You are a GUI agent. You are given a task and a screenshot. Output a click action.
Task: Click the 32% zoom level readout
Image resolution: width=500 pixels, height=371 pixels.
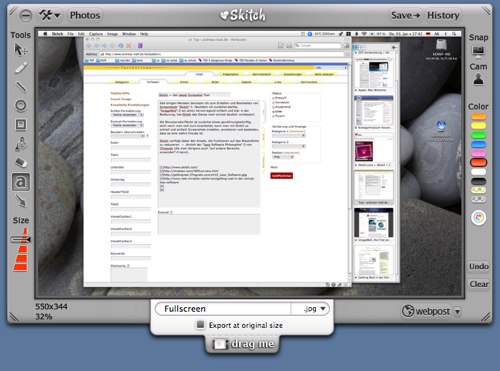pos(44,316)
